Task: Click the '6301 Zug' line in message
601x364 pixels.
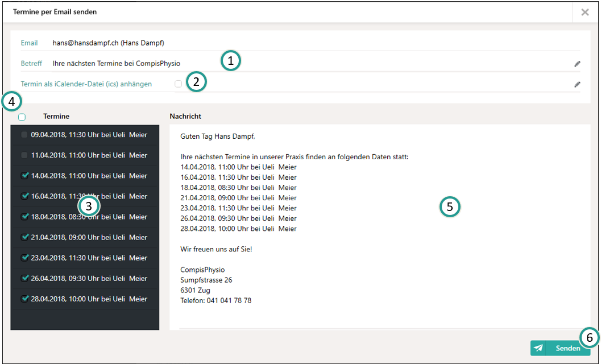Action: tap(195, 291)
